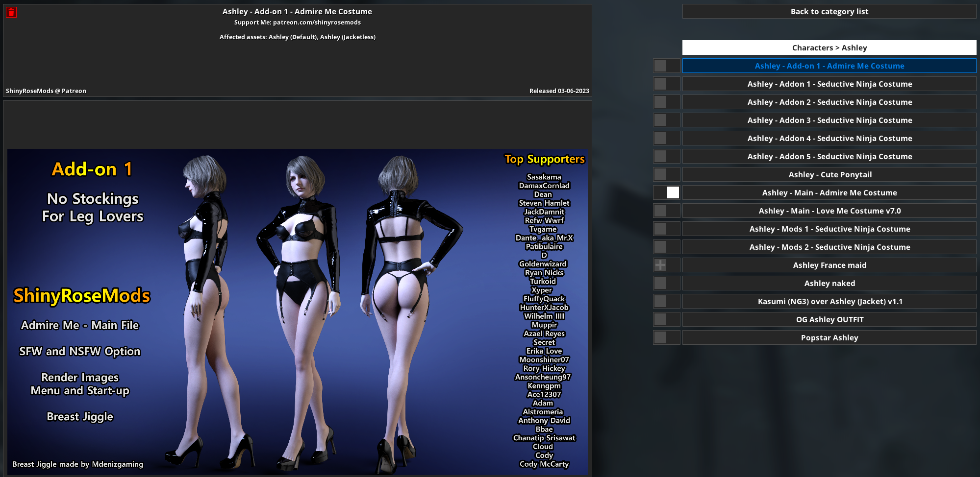Toggle Ashley Mods 1 Seductive Ninja Costume switch
This screenshot has width=980, height=477.
coord(667,229)
